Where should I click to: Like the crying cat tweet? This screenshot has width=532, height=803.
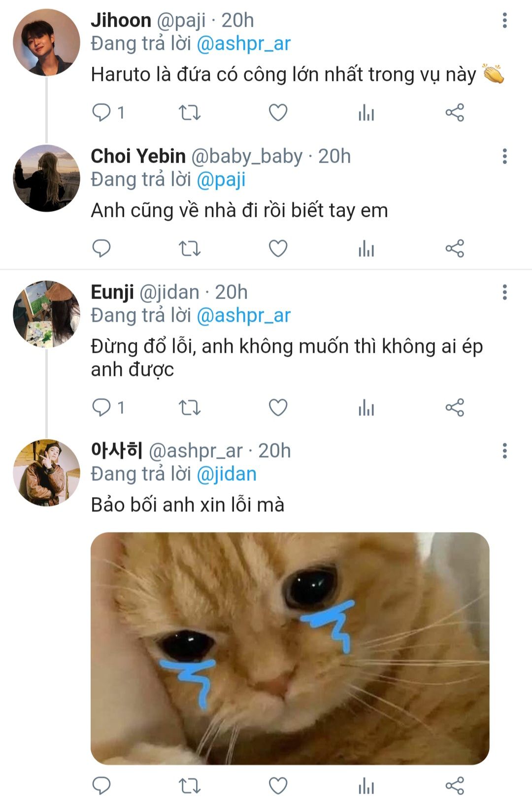click(x=278, y=786)
